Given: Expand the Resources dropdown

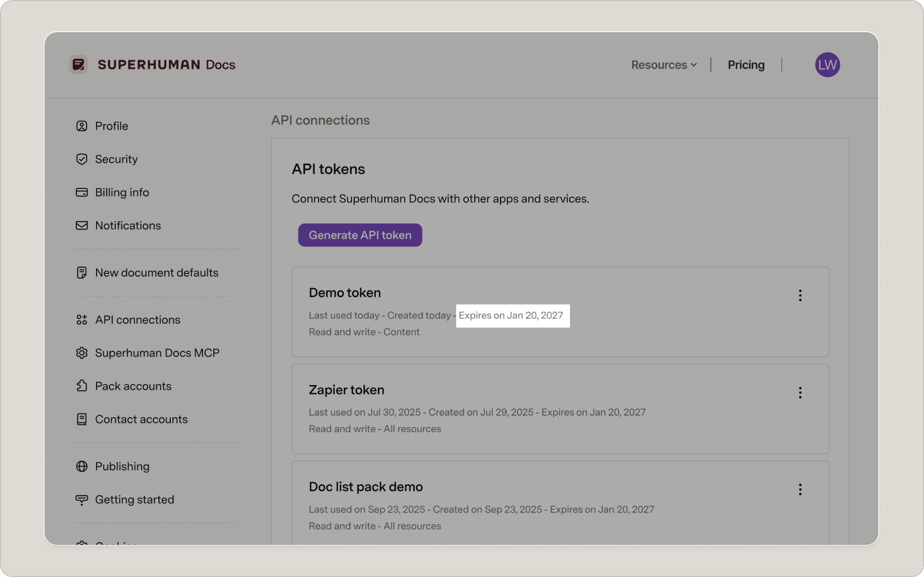Looking at the screenshot, I should pos(664,65).
